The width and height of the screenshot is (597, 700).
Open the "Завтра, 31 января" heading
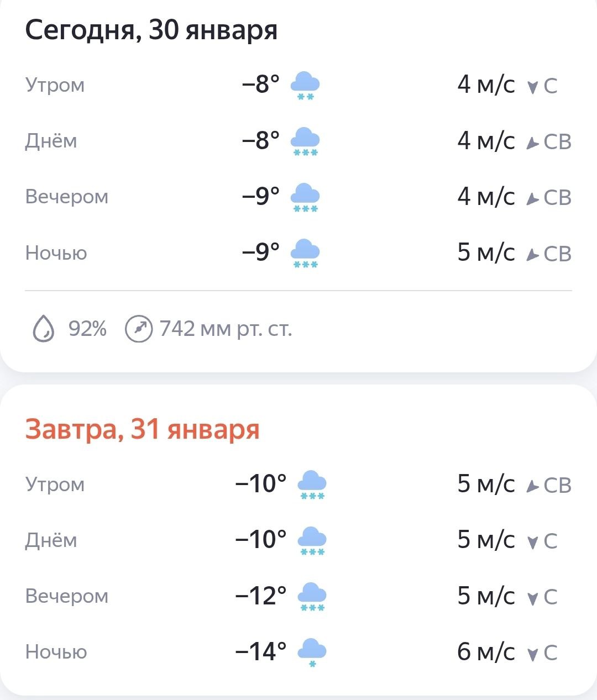coord(142,429)
